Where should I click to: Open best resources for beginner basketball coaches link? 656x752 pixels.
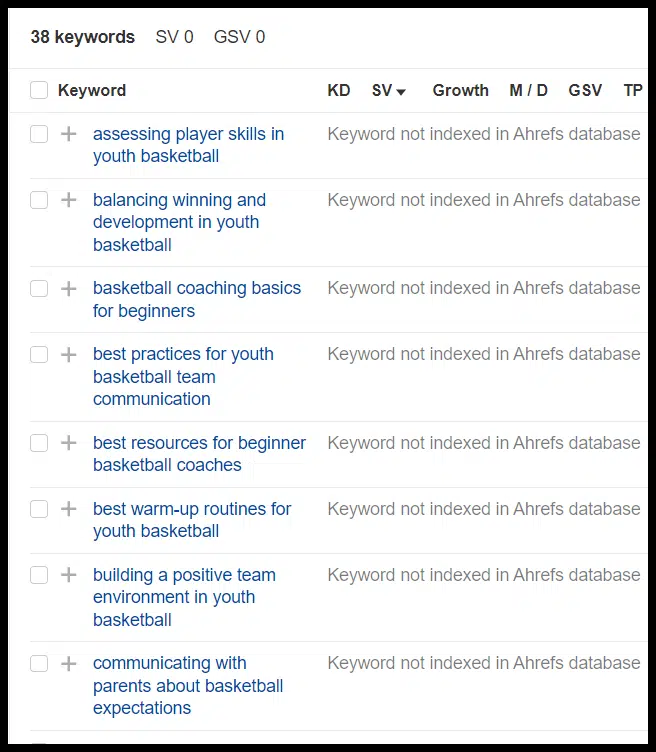(199, 454)
